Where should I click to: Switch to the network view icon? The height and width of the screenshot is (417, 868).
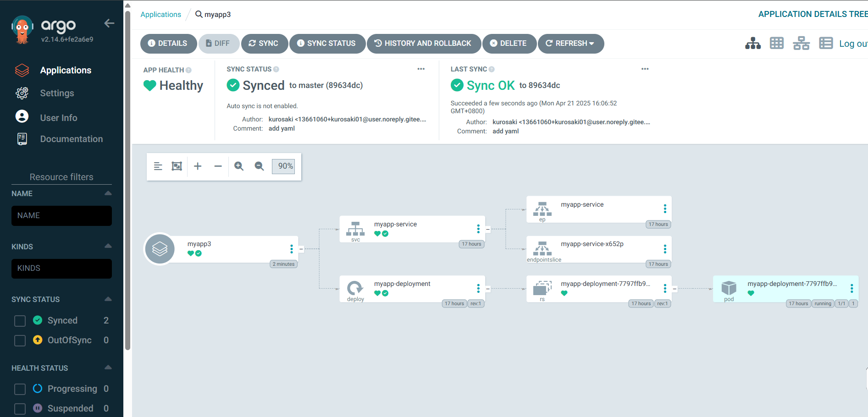pyautogui.click(x=801, y=44)
